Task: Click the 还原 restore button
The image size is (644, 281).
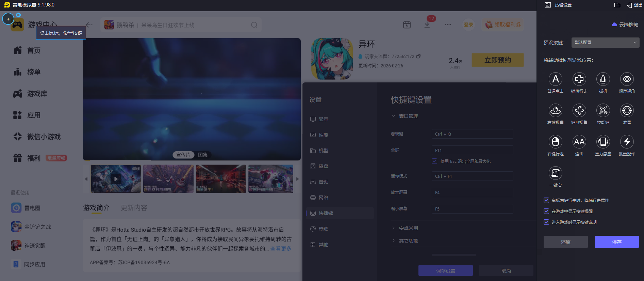Action: (x=565, y=242)
